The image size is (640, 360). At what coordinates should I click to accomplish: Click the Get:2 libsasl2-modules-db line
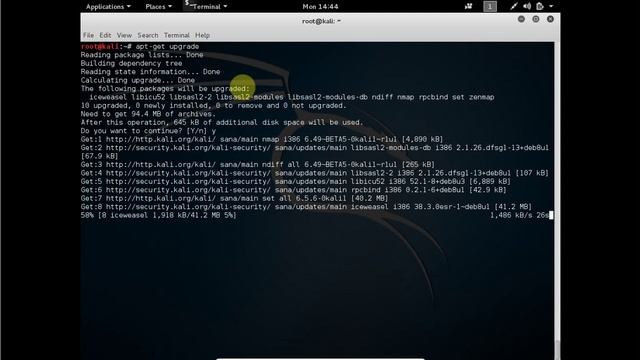coord(315,148)
